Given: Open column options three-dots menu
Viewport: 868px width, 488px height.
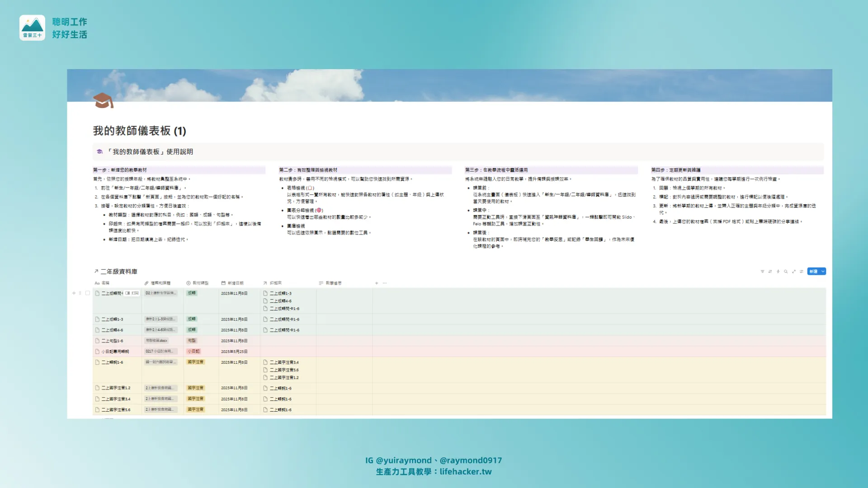Looking at the screenshot, I should (x=385, y=283).
